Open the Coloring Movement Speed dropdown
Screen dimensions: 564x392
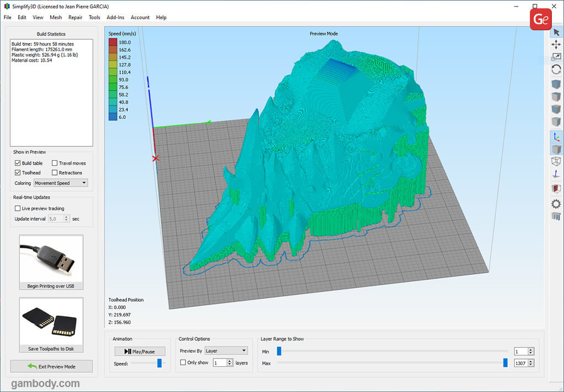pyautogui.click(x=61, y=183)
